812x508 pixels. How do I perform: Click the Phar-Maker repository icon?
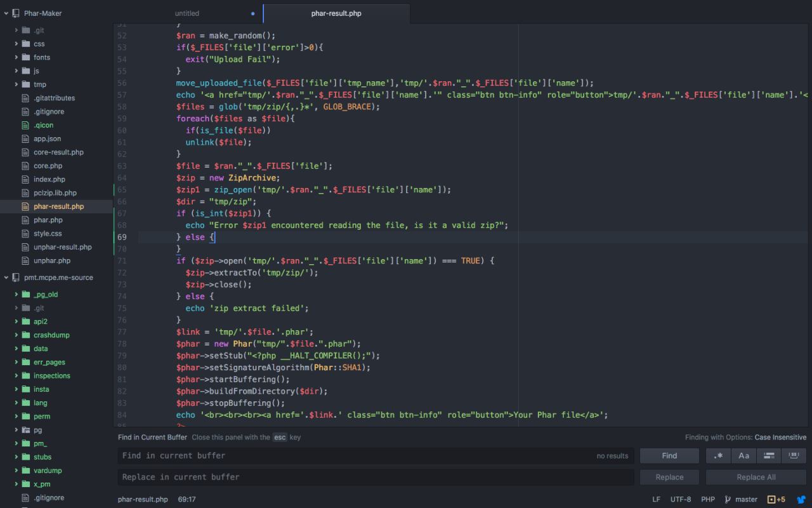coord(15,13)
